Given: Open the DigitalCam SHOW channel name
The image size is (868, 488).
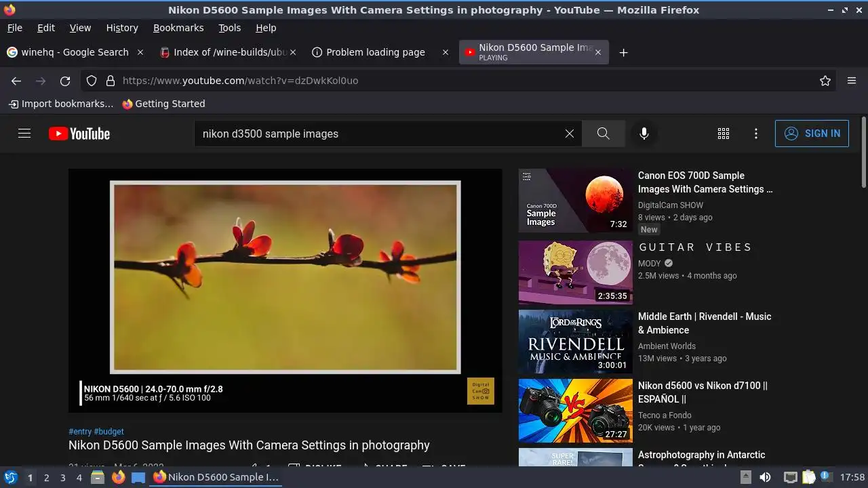Looking at the screenshot, I should point(671,205).
